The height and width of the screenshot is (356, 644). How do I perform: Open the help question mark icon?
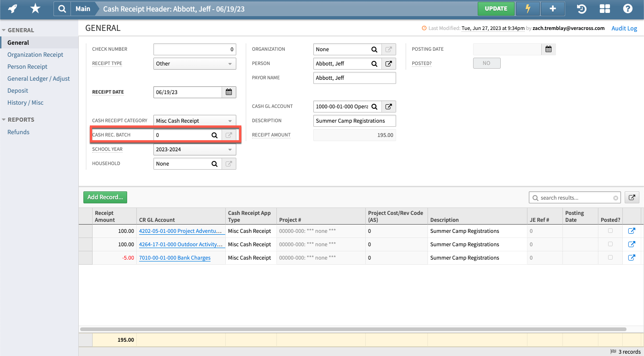point(628,8)
